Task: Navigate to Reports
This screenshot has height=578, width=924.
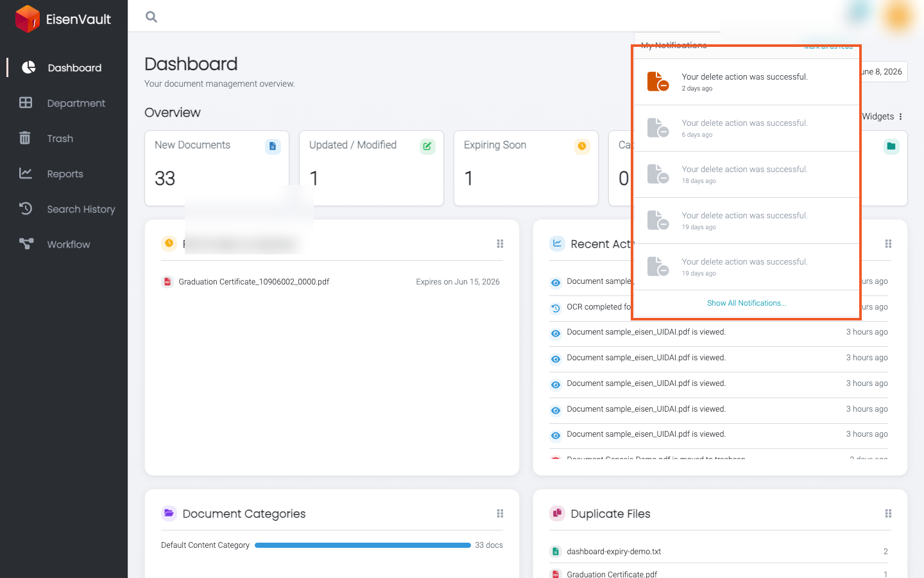Action: point(65,173)
